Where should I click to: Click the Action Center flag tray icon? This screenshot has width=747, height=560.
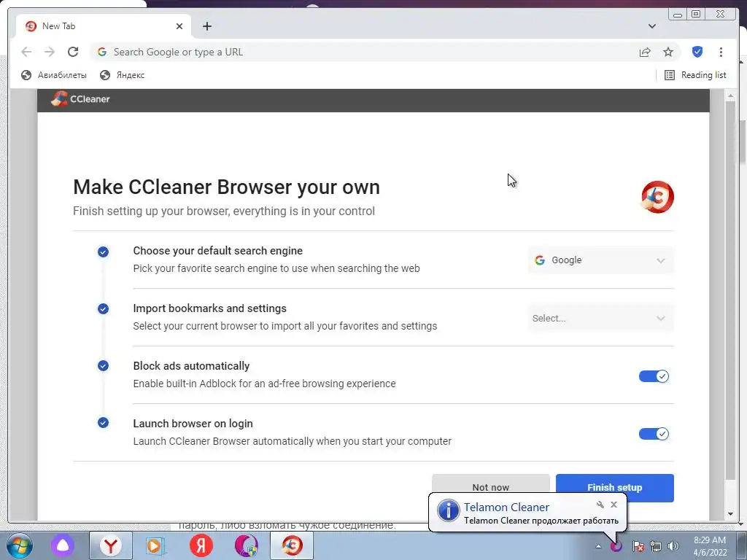(x=638, y=546)
